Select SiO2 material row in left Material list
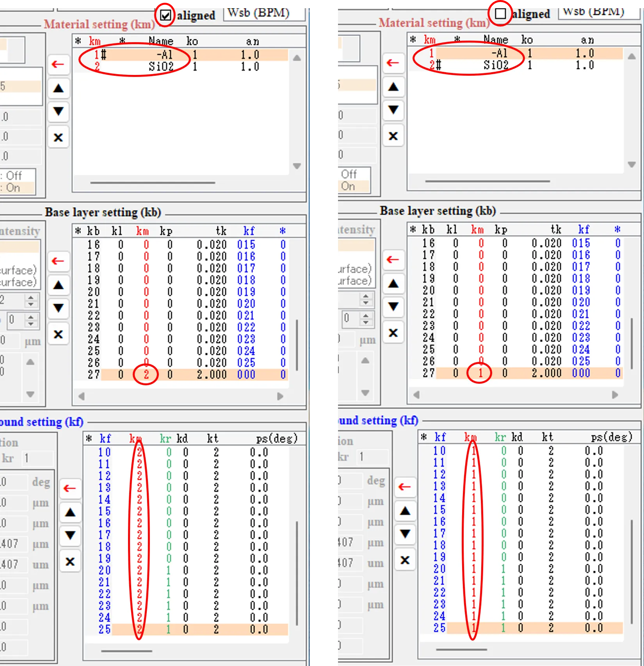 click(181, 67)
